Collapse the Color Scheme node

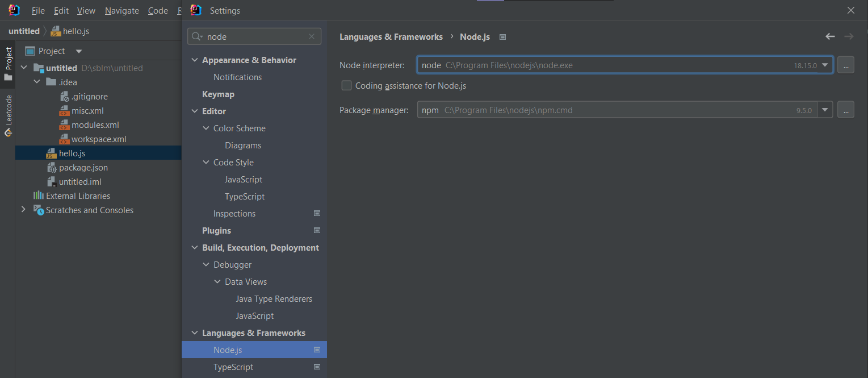pyautogui.click(x=206, y=128)
